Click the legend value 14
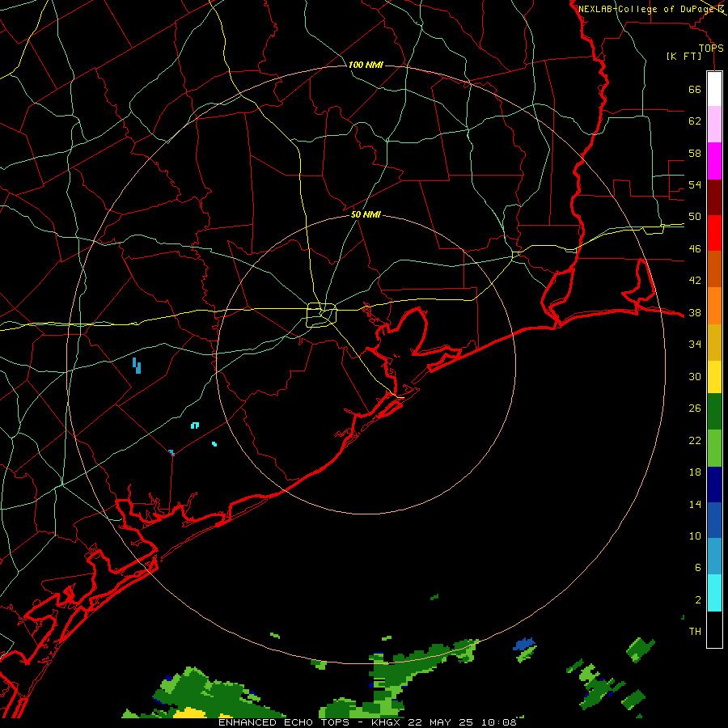 [x=695, y=505]
